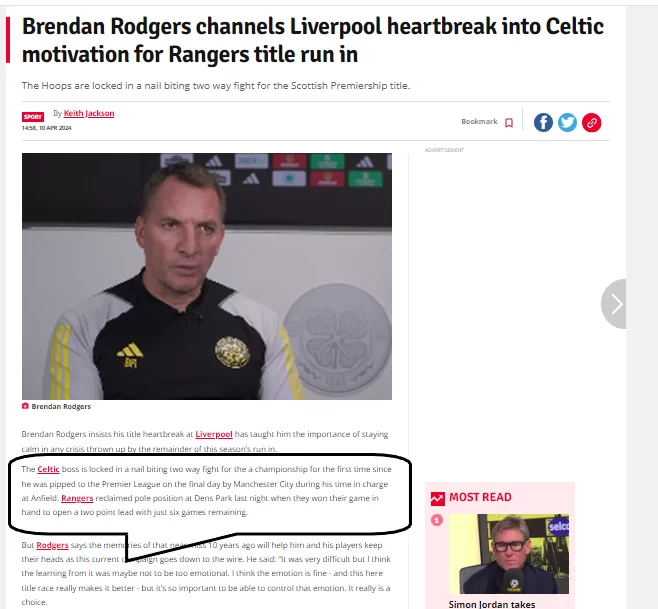Viewport: 658px width, 609px height.
Task: Click the MOST READ section heading
Action: point(480,497)
